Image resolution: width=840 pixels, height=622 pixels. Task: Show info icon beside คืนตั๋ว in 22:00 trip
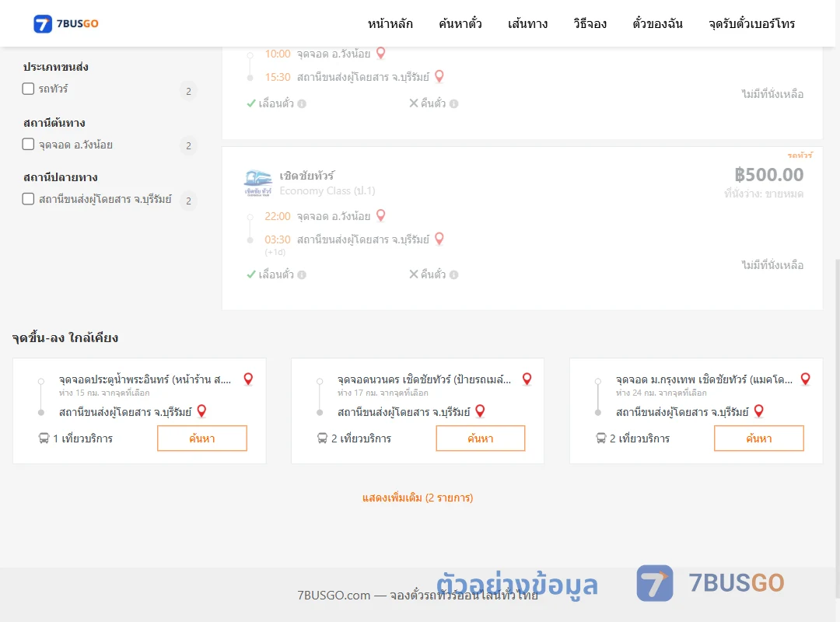pos(453,274)
